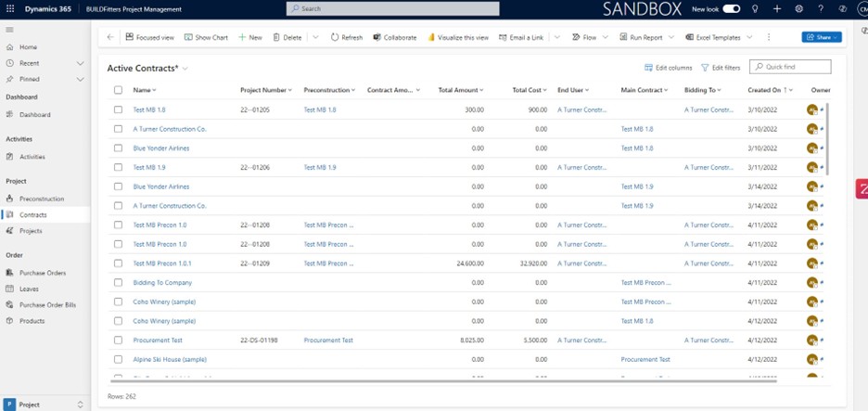Click the Quick find search field
Image resolution: width=868 pixels, height=411 pixels.
tap(795, 67)
